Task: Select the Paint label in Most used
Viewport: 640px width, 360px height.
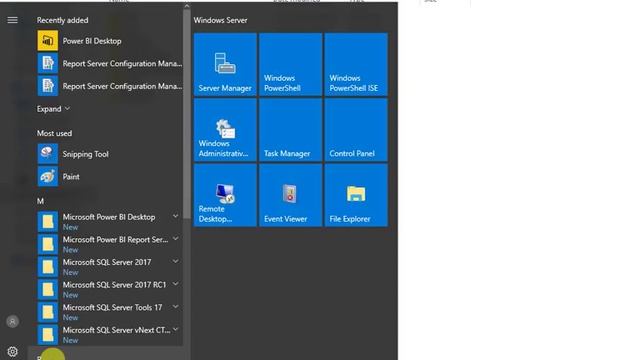Action: 71,177
